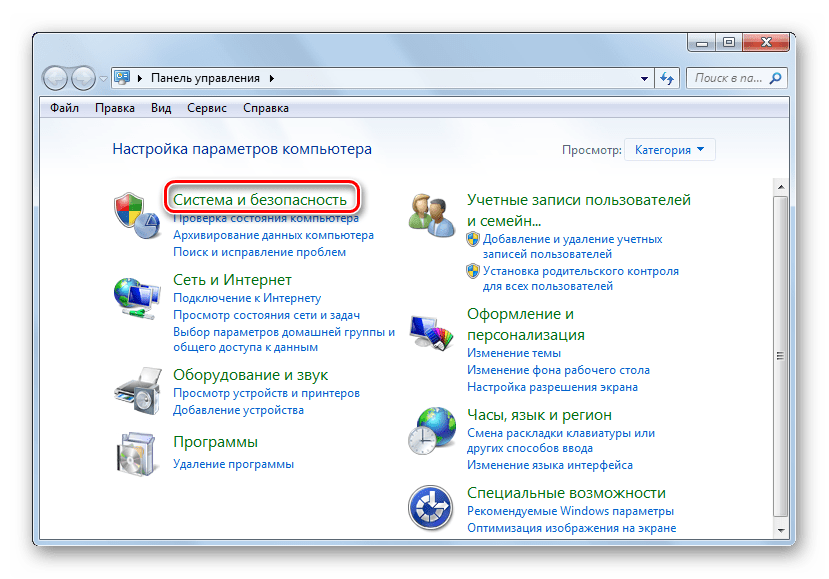Viewport: 829px width, 579px height.
Task: Click the Control Panel icon in address bar
Action: tap(122, 78)
